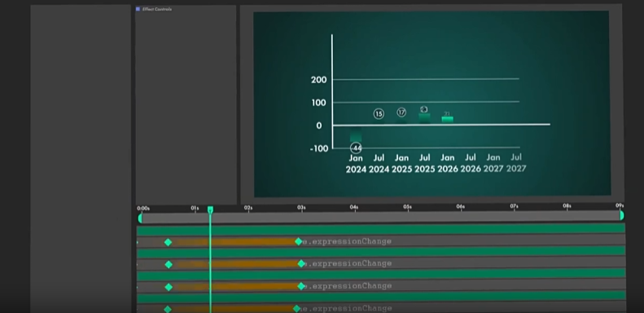Click the Jul 2027 axis label

pyautogui.click(x=516, y=163)
